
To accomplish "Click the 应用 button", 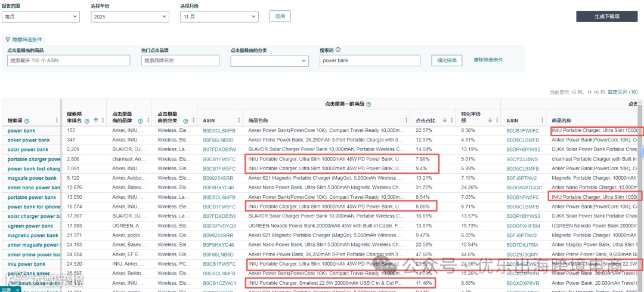I will (x=280, y=16).
